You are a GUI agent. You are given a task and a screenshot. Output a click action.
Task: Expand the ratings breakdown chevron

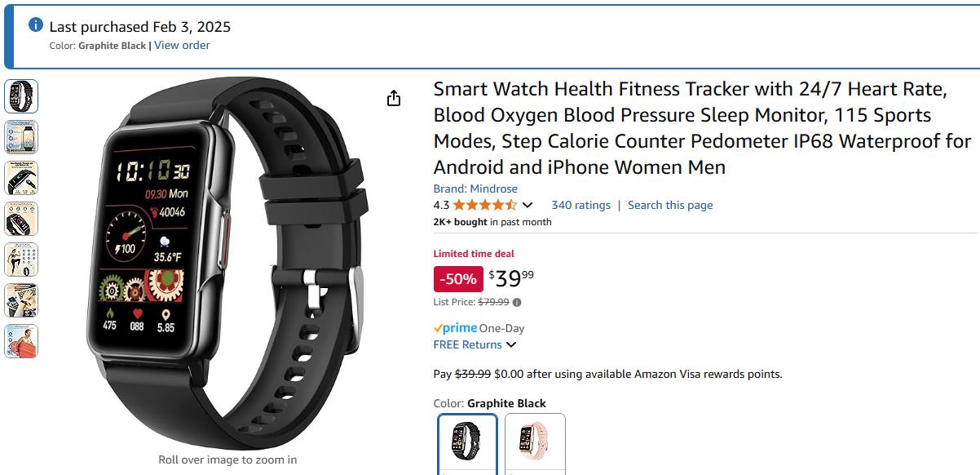click(x=528, y=205)
